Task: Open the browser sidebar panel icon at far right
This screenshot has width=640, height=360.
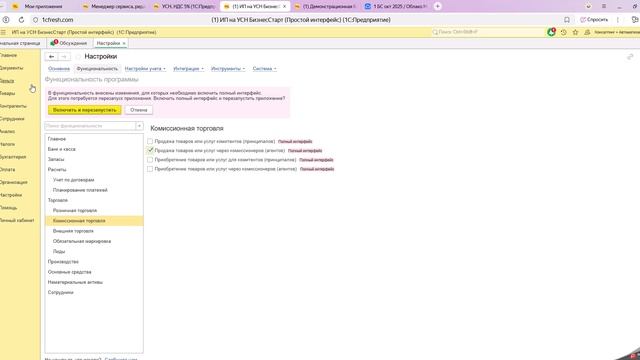Action: (635, 20)
